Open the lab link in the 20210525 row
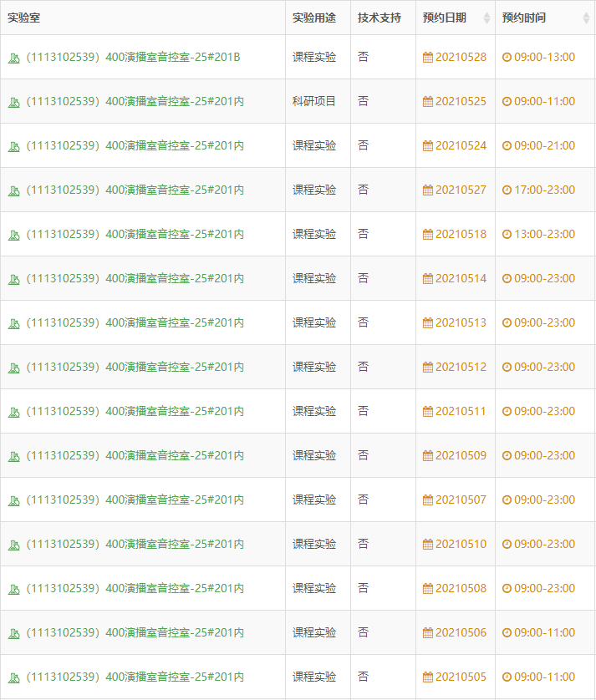The image size is (596, 700). click(x=135, y=101)
